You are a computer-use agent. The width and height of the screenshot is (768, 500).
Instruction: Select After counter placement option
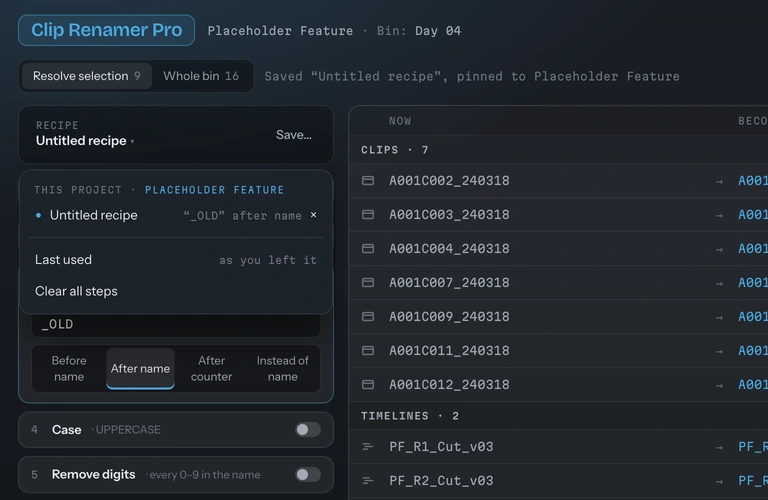211,368
